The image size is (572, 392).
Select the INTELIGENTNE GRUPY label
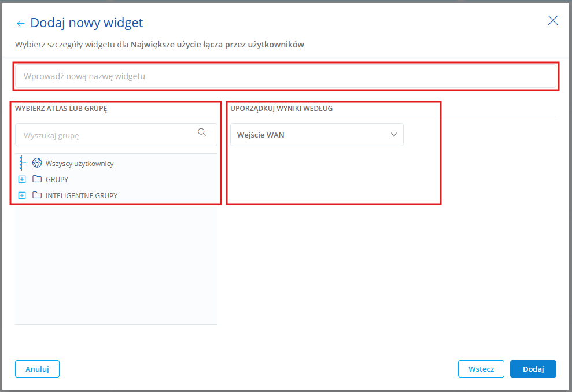pos(82,195)
